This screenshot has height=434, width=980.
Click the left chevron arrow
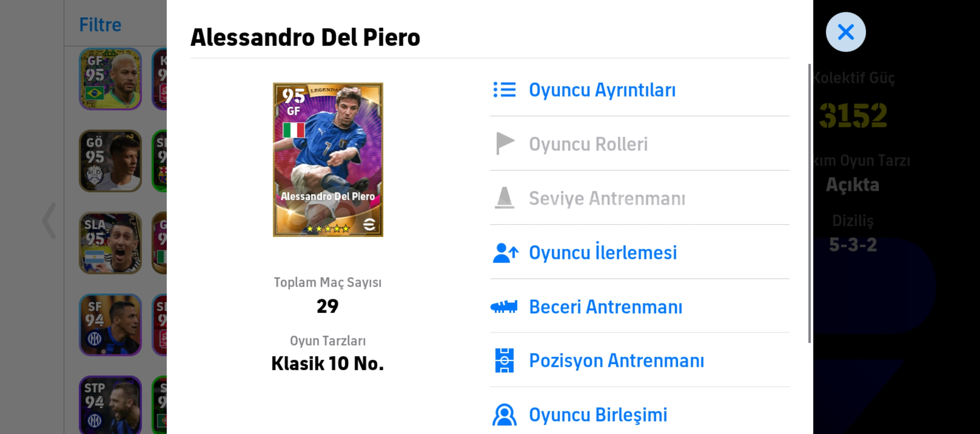tap(49, 221)
